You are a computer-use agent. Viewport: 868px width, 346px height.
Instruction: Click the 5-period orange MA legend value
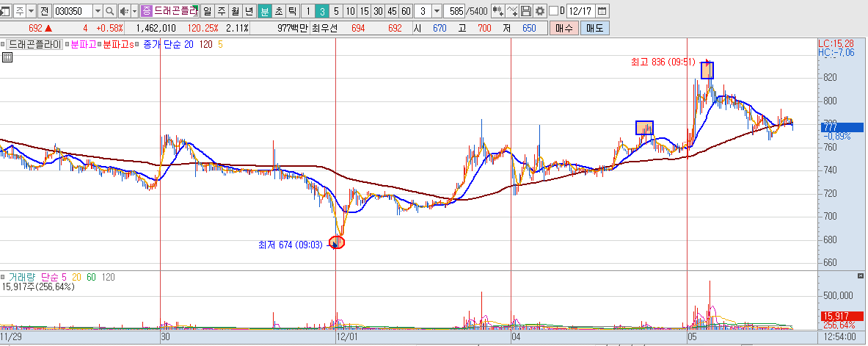(x=221, y=45)
